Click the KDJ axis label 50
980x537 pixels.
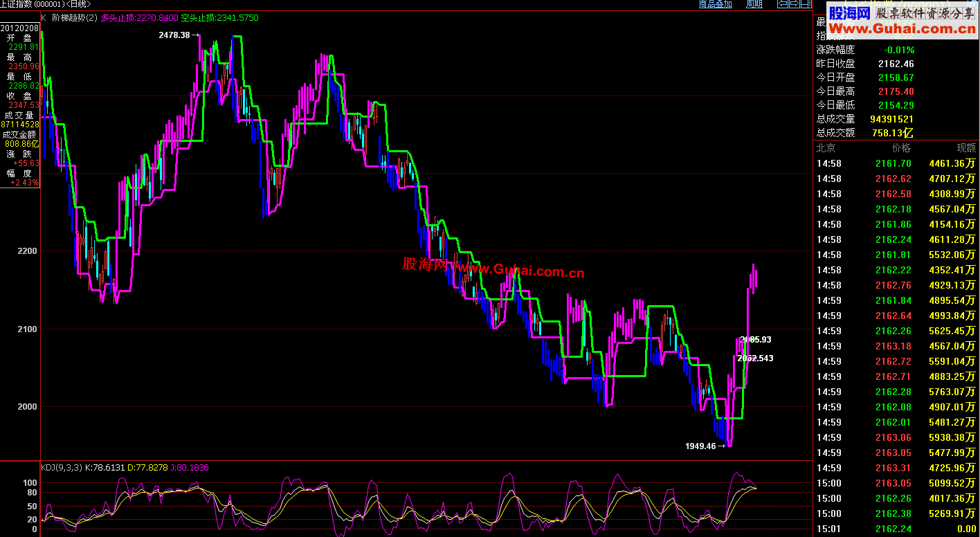point(32,506)
